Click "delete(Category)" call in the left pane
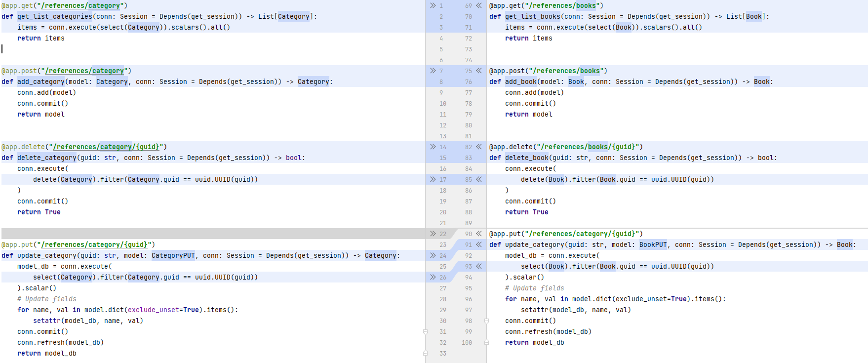The width and height of the screenshot is (868, 363). pyautogui.click(x=65, y=179)
